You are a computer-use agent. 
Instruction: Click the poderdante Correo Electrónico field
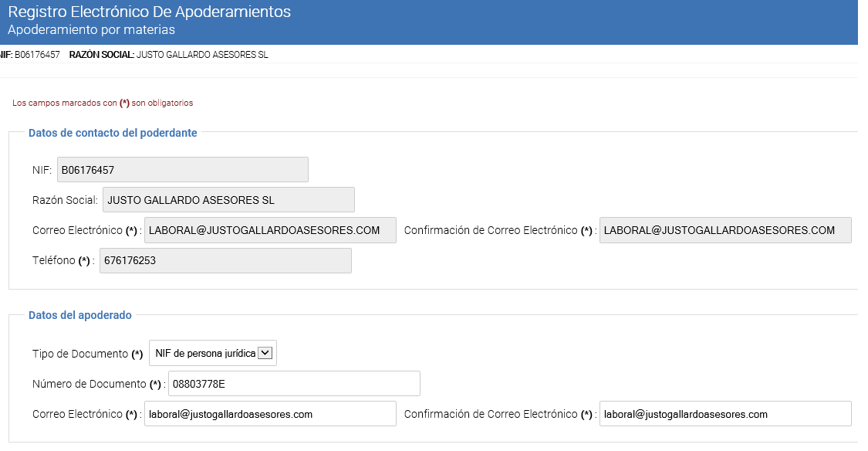(270, 230)
